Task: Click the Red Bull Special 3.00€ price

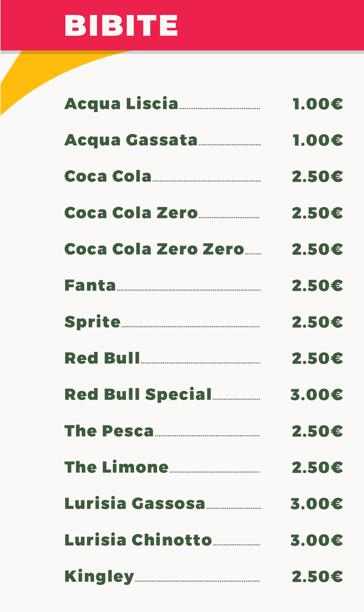Action: click(x=317, y=395)
